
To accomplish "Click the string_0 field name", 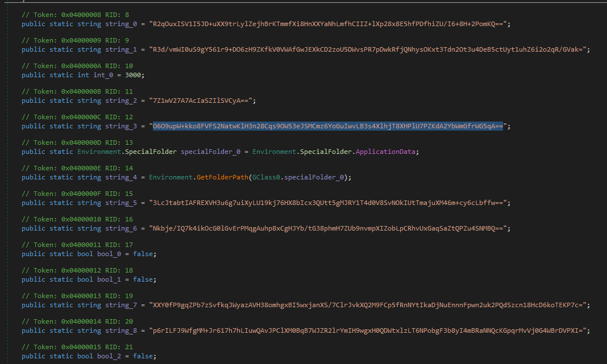I will [121, 24].
